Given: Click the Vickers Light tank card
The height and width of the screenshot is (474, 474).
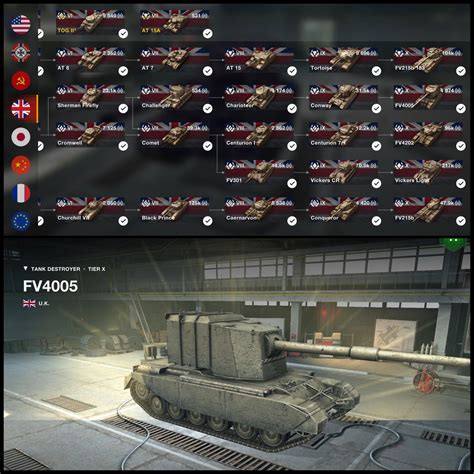Looking at the screenshot, I should pos(428,173).
